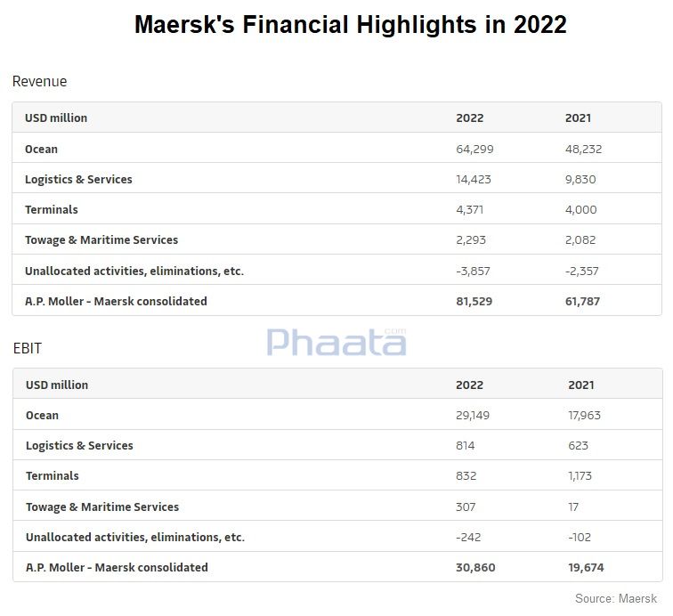Click the title Maersk's Financial Highlights in 2022
Screen dimensions: 673x616
tap(351, 24)
